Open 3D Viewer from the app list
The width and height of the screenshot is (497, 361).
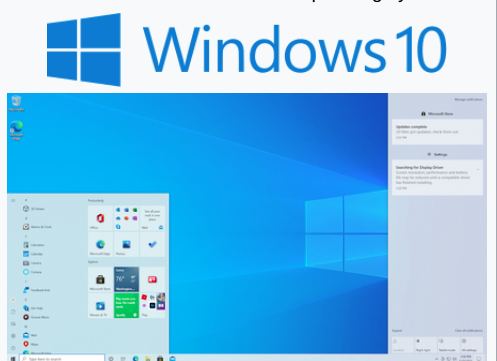click(34, 209)
